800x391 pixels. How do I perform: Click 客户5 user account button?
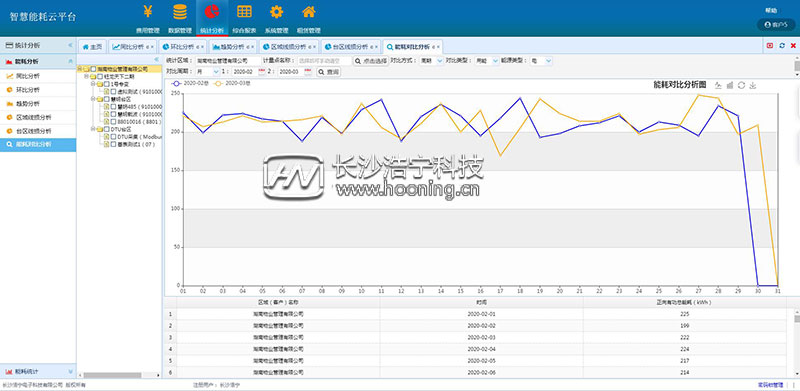(x=776, y=24)
